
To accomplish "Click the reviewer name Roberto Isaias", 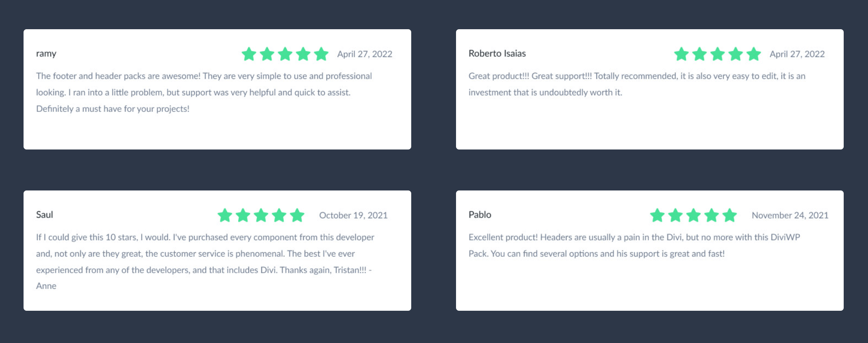I will pyautogui.click(x=497, y=53).
